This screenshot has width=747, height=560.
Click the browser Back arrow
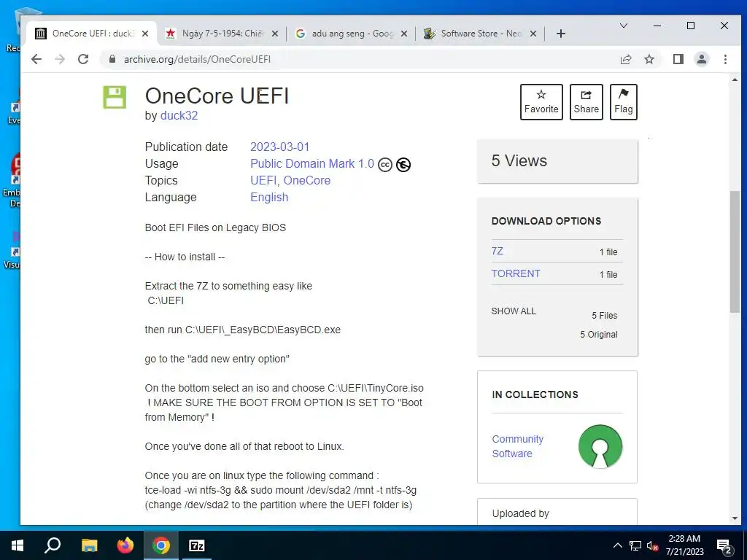click(36, 59)
